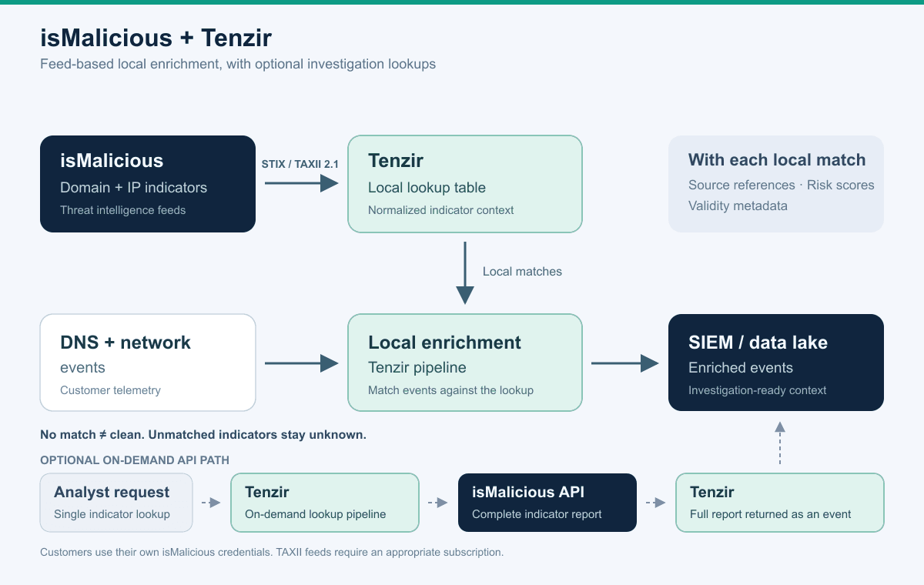
Task: Click 'Full report returned as an event' text
Action: tap(770, 514)
